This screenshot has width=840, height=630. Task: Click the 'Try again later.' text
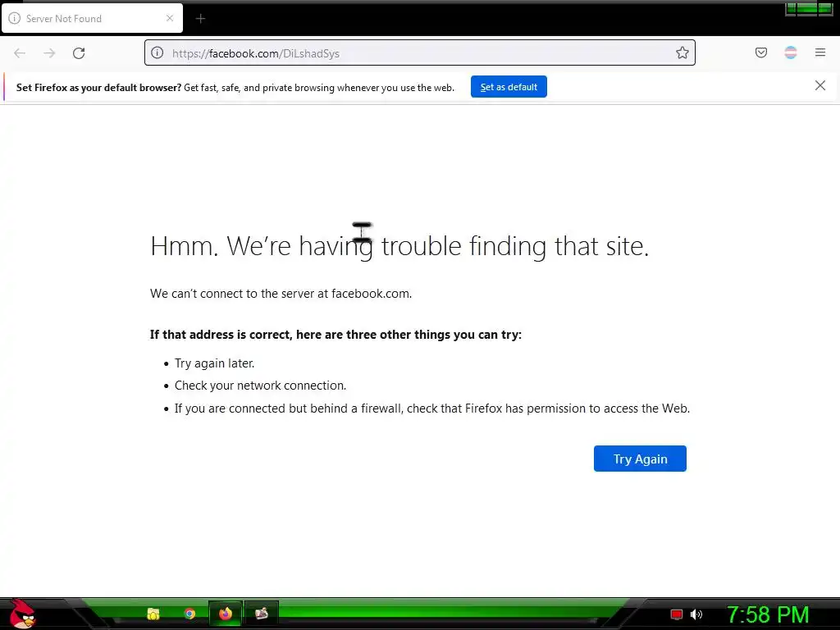214,363
